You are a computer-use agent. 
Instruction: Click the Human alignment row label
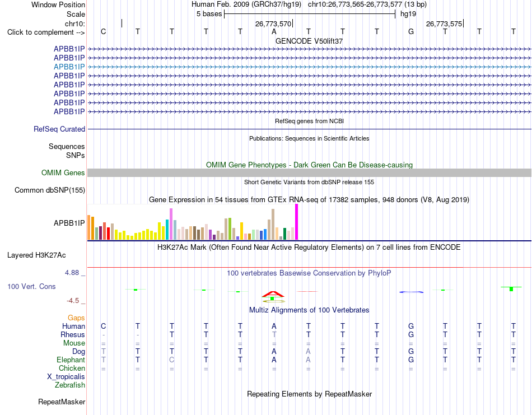pos(73,326)
